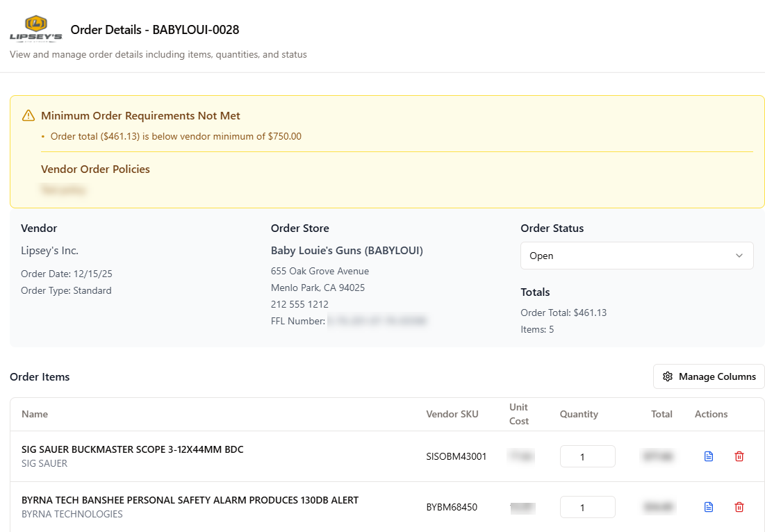Expand the Vendor Order Policies entry
The image size is (765, 532).
point(63,189)
